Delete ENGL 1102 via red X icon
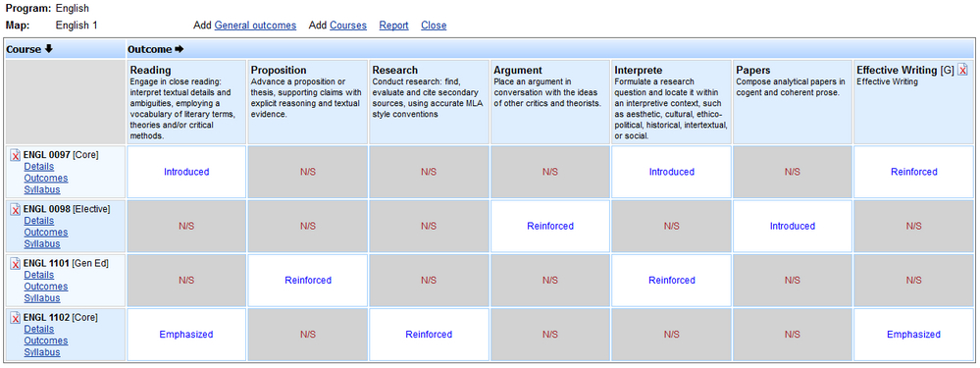The width and height of the screenshot is (980, 368). tap(16, 319)
